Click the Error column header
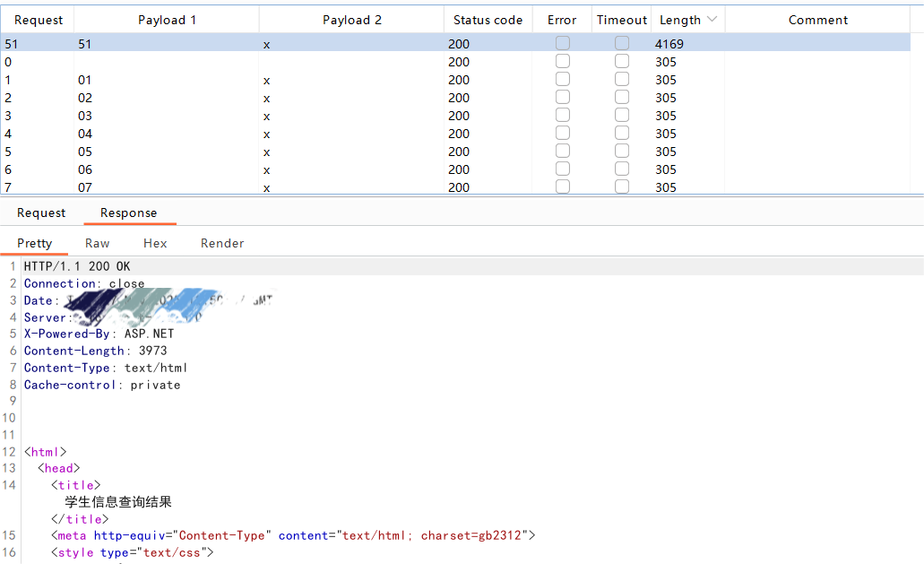Screen dimensions: 924x564 [x=562, y=20]
